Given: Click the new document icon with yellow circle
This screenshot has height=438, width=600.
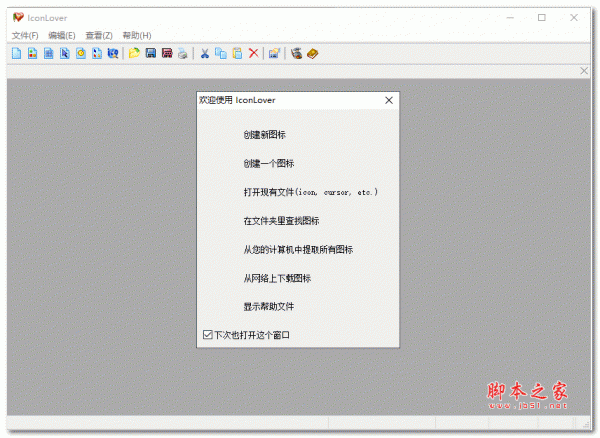Looking at the screenshot, I should click(81, 54).
